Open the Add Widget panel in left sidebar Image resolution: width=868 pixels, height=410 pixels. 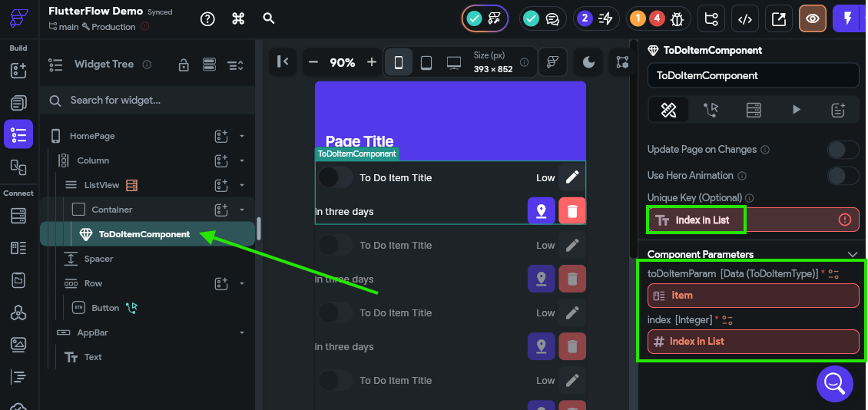18,71
